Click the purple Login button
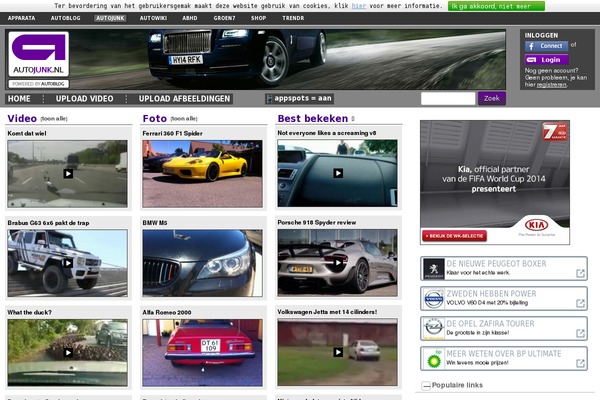 [x=546, y=60]
